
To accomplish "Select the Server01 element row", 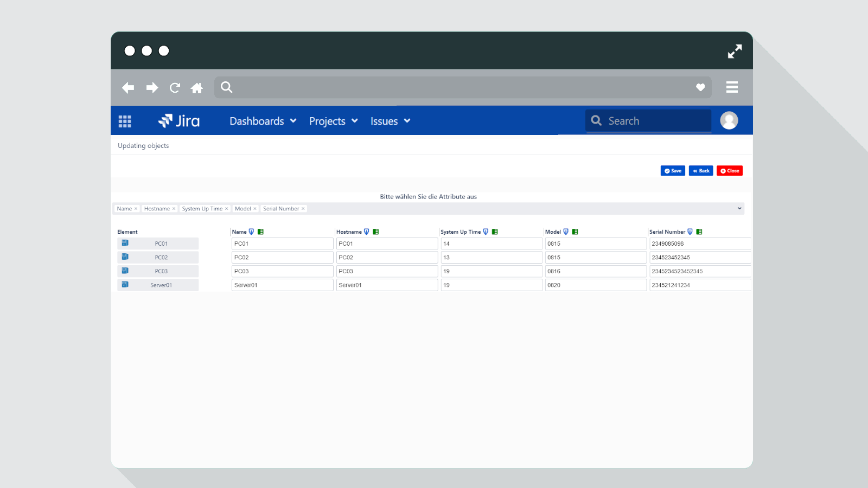I will pos(158,285).
